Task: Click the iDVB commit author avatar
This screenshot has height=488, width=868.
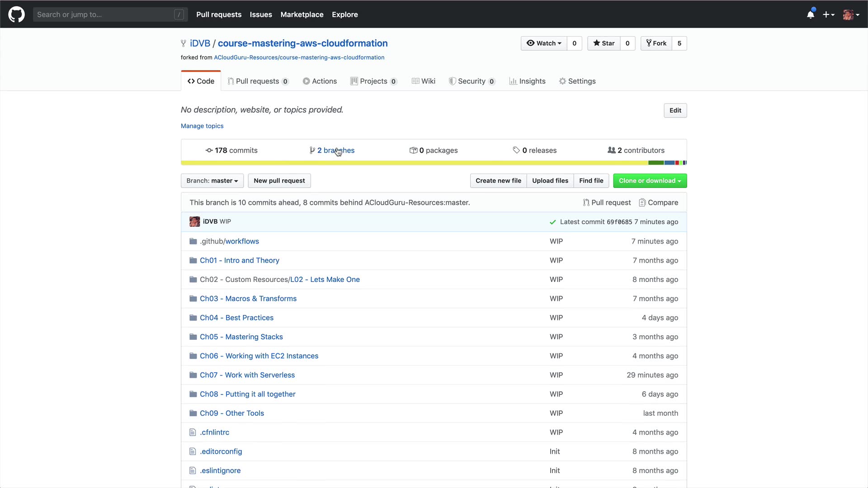Action: click(x=194, y=221)
